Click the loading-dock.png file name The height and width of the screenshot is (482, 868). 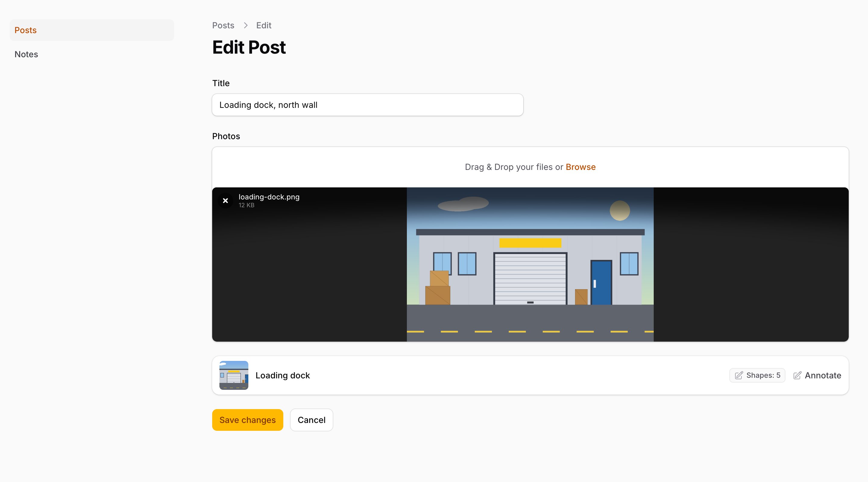pos(269,197)
